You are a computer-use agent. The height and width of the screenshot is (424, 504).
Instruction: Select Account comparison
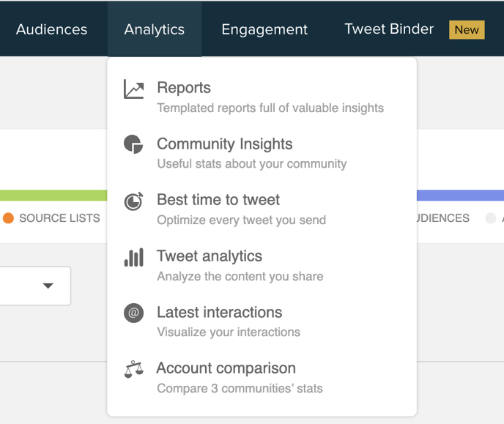[x=226, y=368]
